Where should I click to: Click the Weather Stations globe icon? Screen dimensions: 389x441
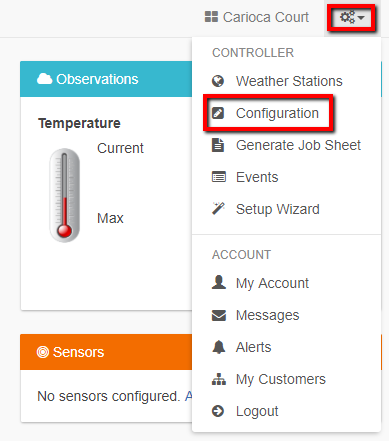click(x=218, y=81)
